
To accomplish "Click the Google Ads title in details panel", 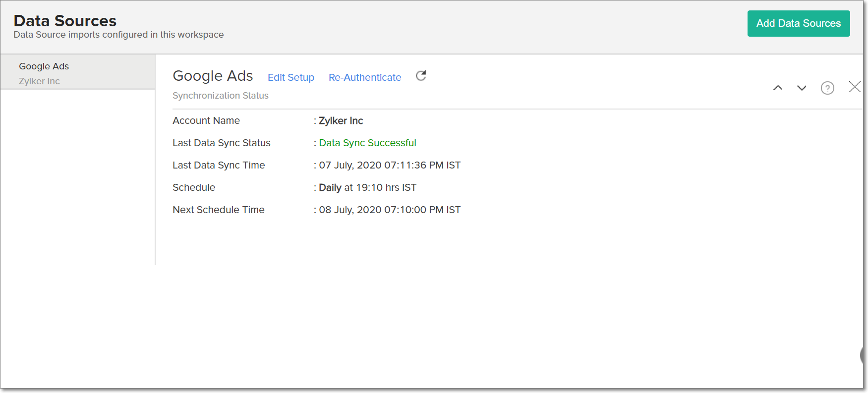I will 213,76.
